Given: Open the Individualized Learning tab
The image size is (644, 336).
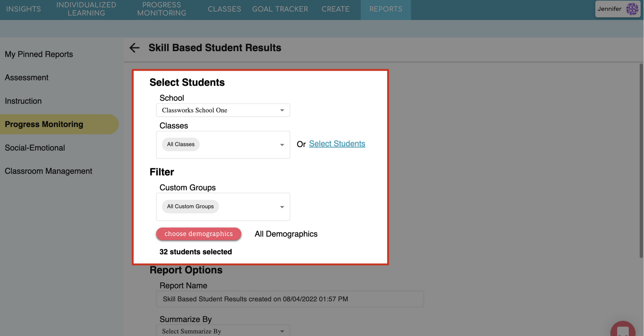Looking at the screenshot, I should (x=86, y=9).
